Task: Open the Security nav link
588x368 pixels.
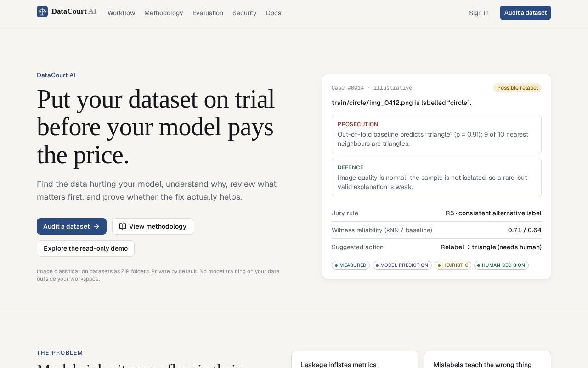Action: click(x=244, y=13)
